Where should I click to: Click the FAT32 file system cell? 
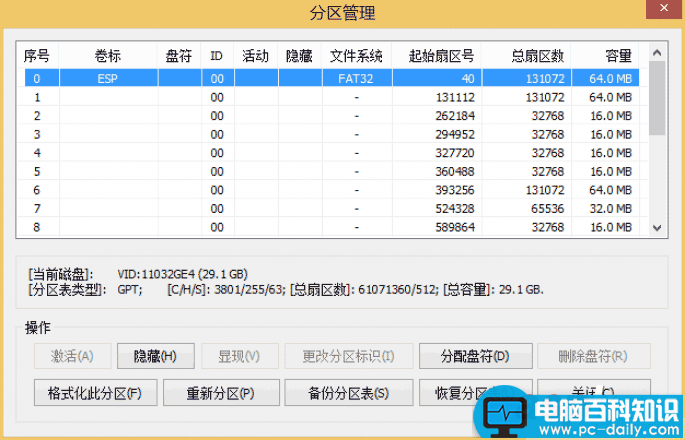[356, 78]
